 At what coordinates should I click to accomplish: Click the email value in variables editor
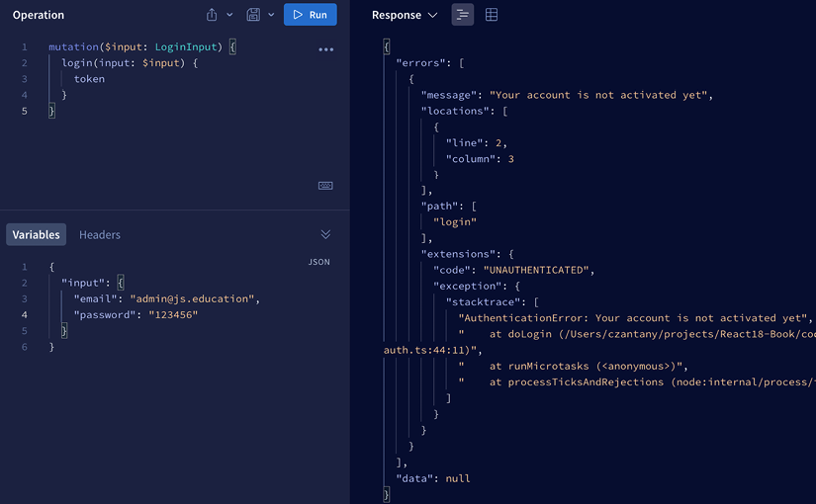point(192,298)
